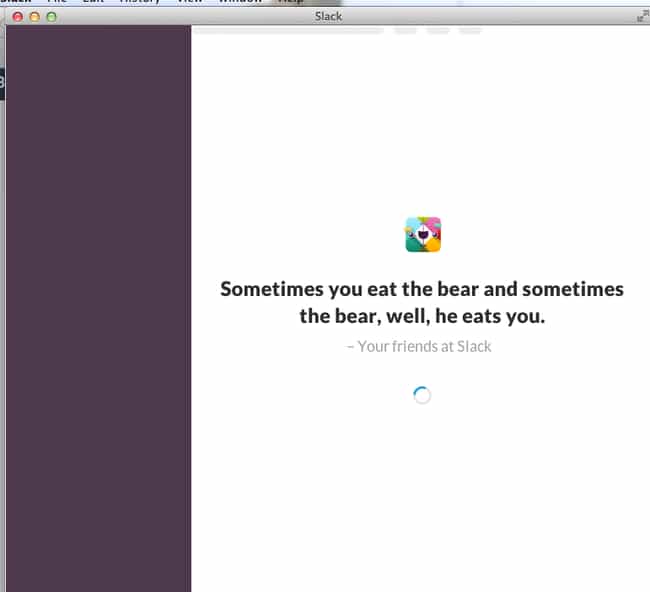Zoom the Slack window with the green button
This screenshot has width=650, height=592.
(x=51, y=17)
